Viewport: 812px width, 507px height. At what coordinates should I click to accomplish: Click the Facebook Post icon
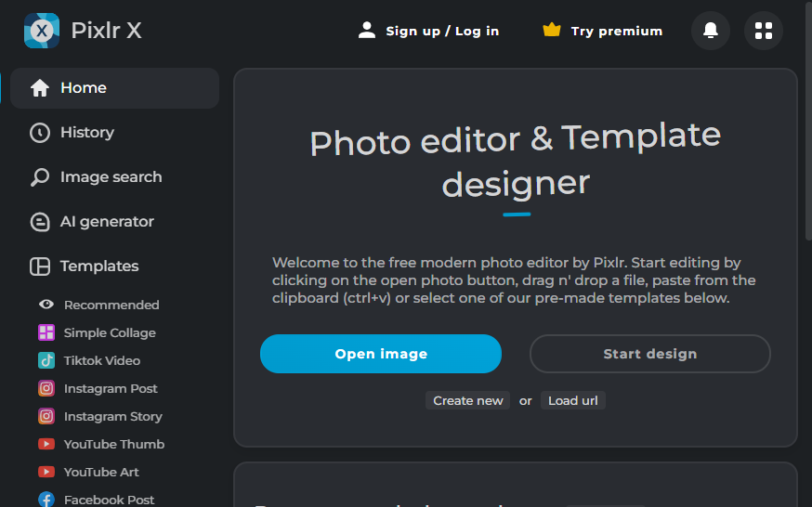(x=46, y=500)
